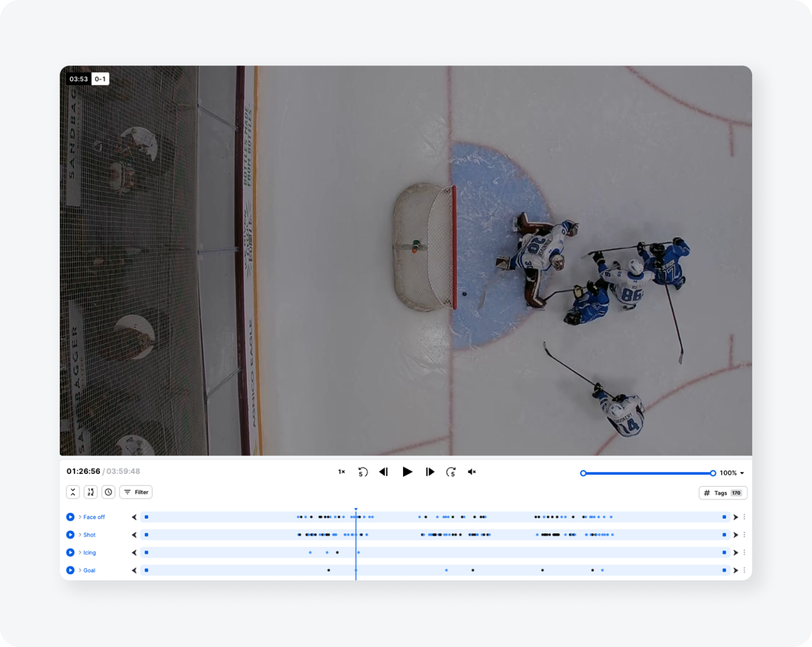Open the Filter options
The height and width of the screenshot is (647, 812).
click(x=136, y=492)
